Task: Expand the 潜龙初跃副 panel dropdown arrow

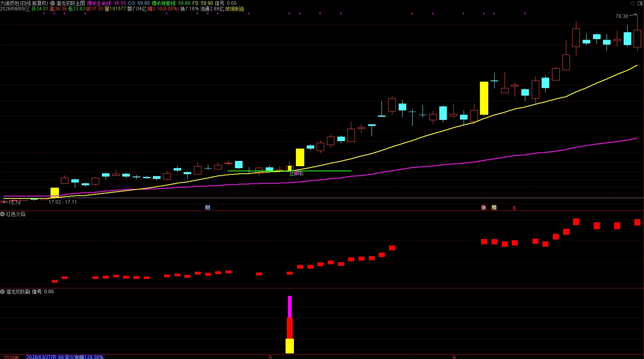Action: [2, 292]
